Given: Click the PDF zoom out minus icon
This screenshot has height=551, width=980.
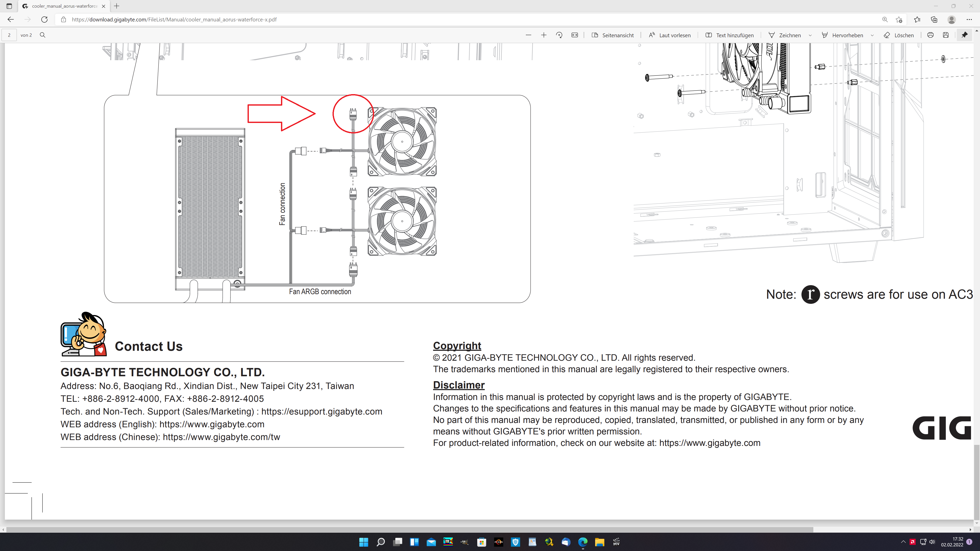Looking at the screenshot, I should (x=529, y=35).
